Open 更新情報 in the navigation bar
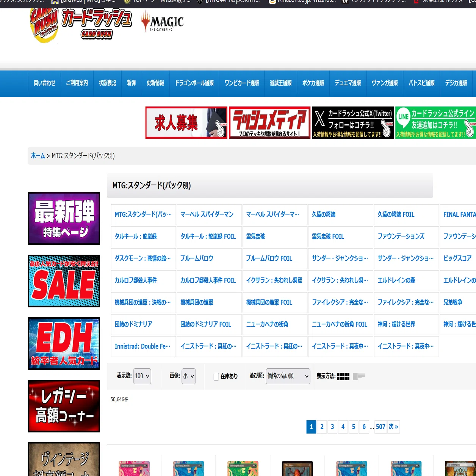This screenshot has height=476, width=476. 155,83
